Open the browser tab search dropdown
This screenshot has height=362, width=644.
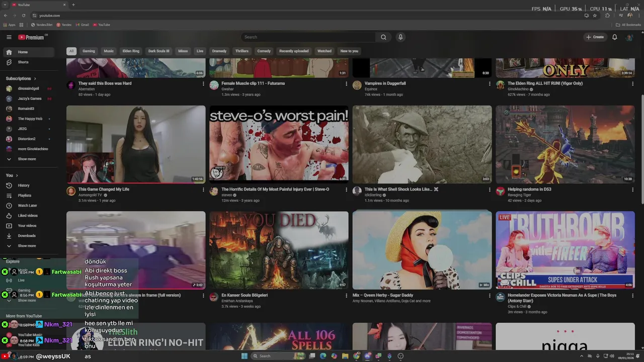tap(6, 5)
